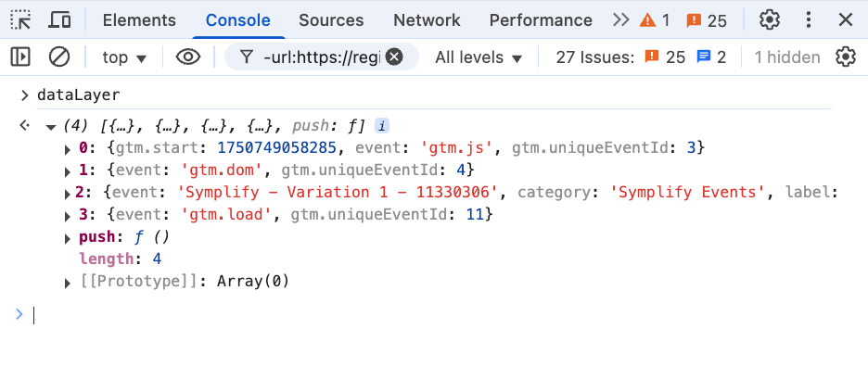Open the customize DevTools three-dot menu
The image size is (868, 366).
coord(809,20)
